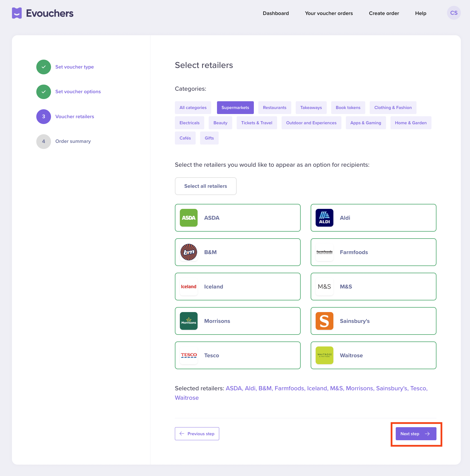470x476 pixels.
Task: Filter by Home & Garden category
Action: (411, 123)
